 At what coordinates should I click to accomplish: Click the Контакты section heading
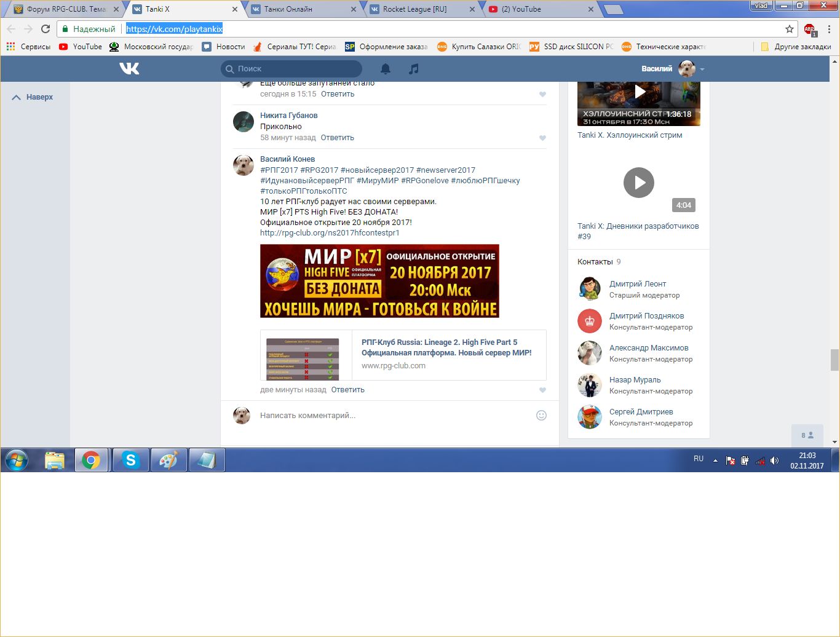click(x=595, y=262)
